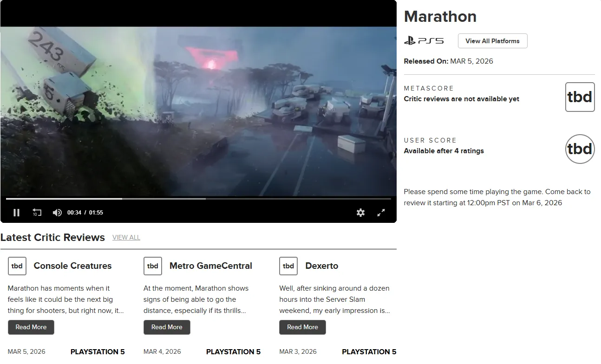Screen dimensions: 601x364
Task: Open Metro GameCentral publication name
Action: point(211,266)
